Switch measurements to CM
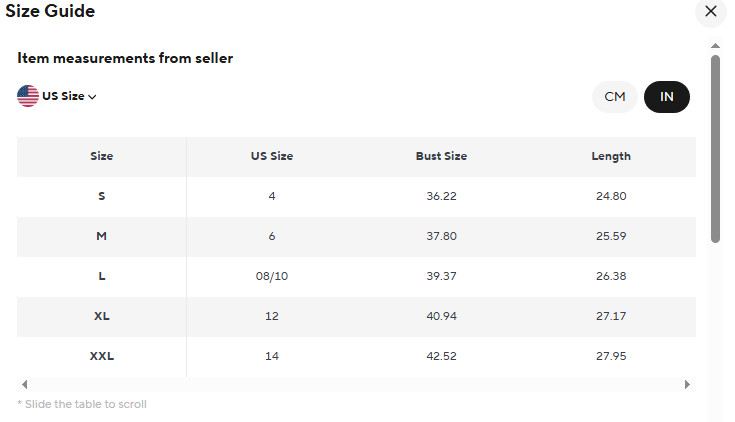Screen dimensions: 735x422 (614, 96)
